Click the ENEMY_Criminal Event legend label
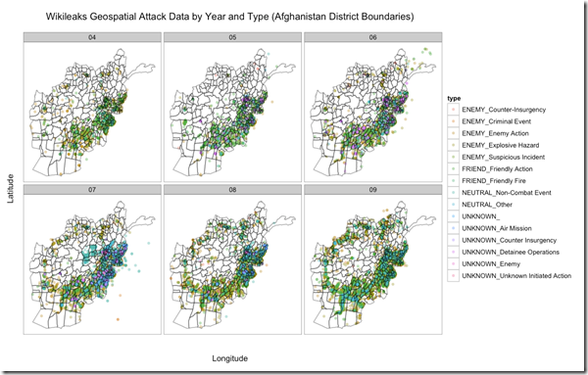 [x=496, y=121]
